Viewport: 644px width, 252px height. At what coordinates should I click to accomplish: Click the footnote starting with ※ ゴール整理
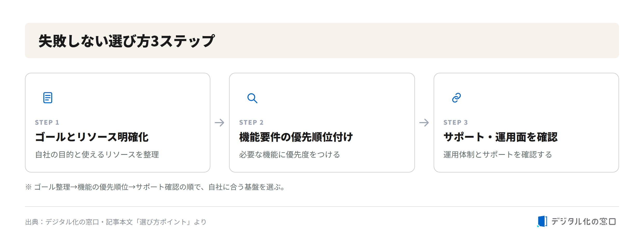pos(156,187)
